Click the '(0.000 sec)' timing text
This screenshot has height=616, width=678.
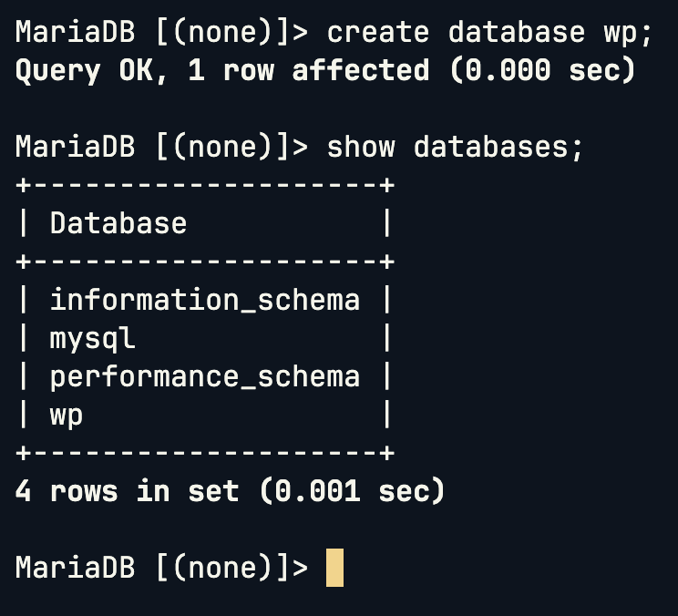(x=543, y=71)
